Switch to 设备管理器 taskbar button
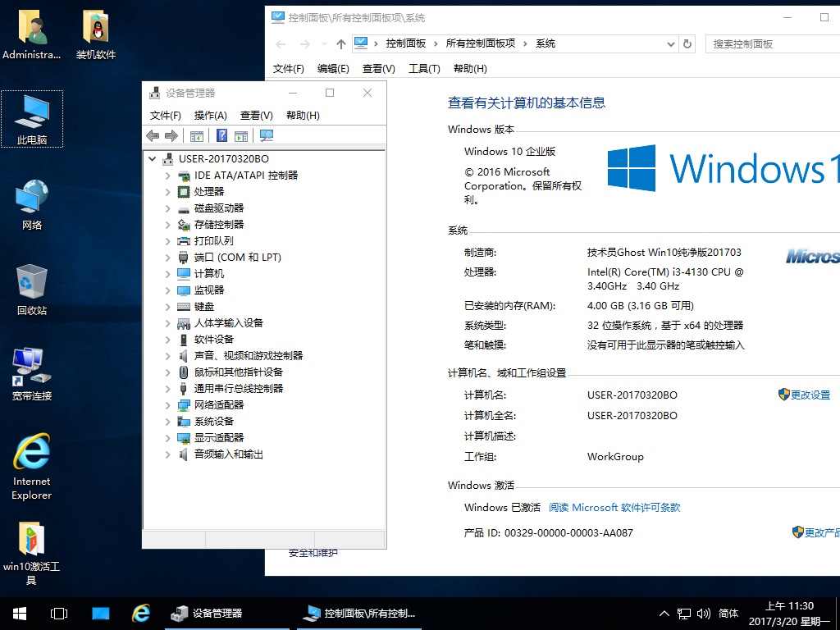This screenshot has width=840, height=630. pyautogui.click(x=227, y=614)
